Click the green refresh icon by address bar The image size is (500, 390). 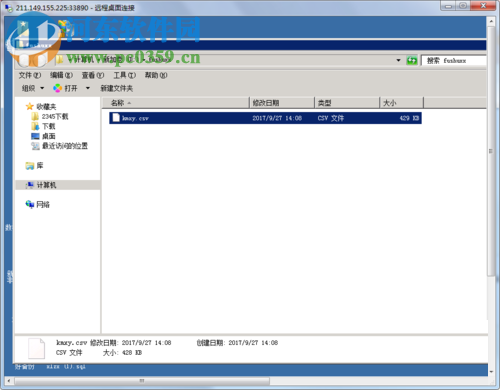click(x=412, y=60)
